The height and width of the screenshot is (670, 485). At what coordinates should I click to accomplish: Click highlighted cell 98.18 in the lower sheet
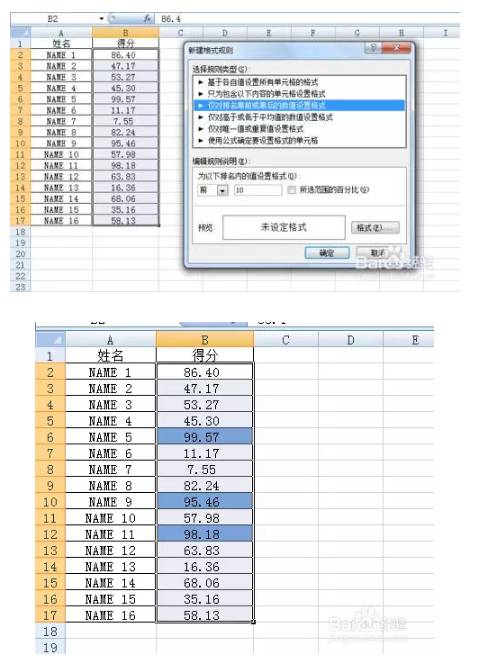coord(205,535)
